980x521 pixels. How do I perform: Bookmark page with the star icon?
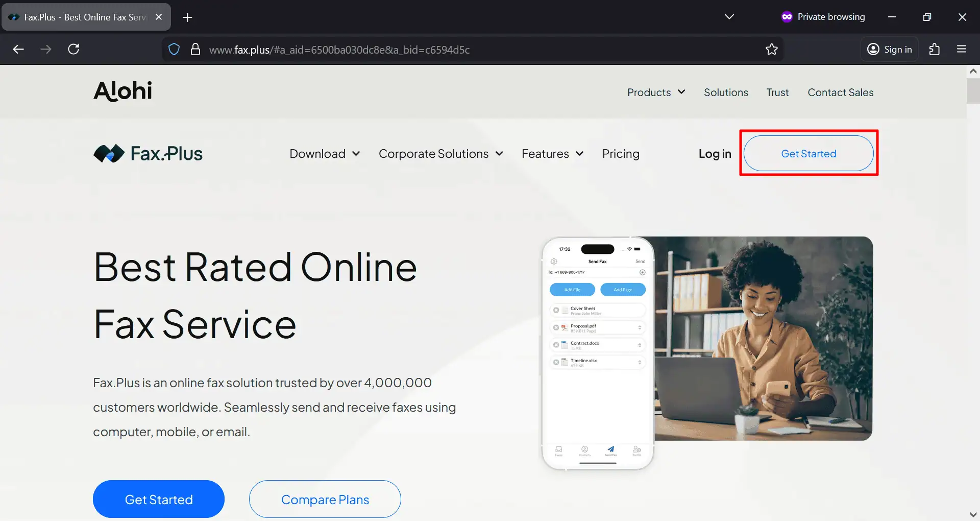[771, 49]
